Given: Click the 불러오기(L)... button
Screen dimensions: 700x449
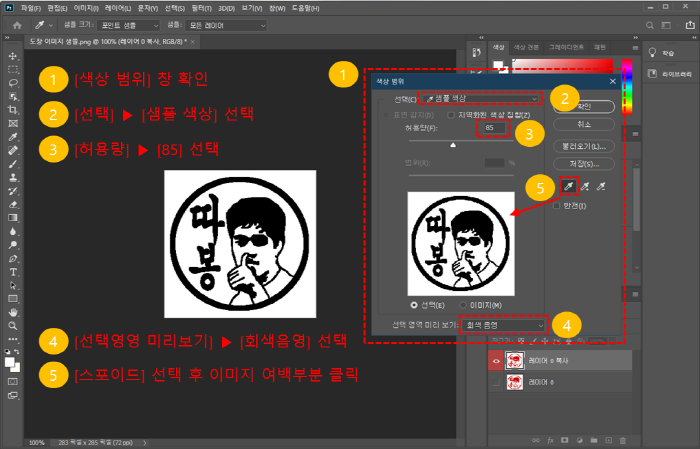Looking at the screenshot, I should tap(584, 146).
